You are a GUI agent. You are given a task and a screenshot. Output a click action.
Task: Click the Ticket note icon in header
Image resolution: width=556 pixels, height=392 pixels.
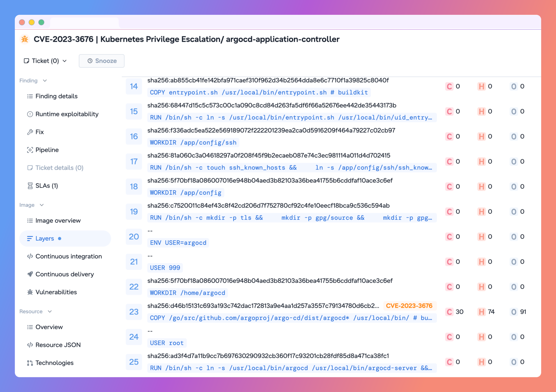click(26, 61)
